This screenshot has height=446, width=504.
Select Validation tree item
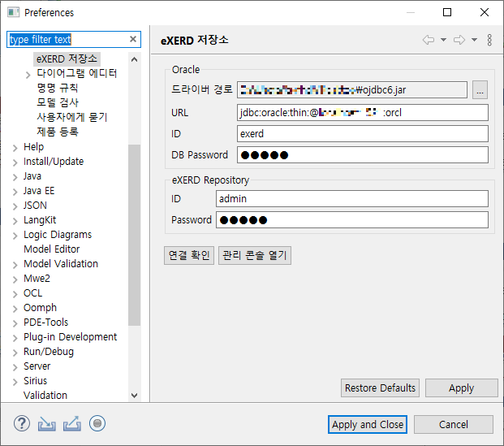pos(45,395)
